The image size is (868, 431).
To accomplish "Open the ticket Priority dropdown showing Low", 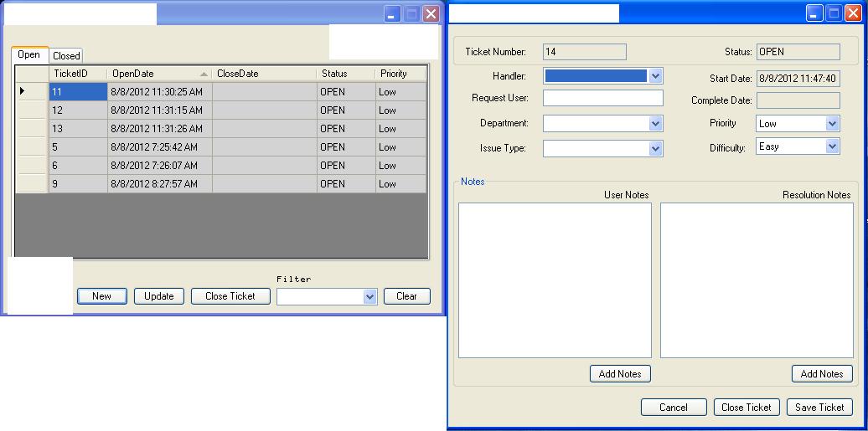I will 832,123.
